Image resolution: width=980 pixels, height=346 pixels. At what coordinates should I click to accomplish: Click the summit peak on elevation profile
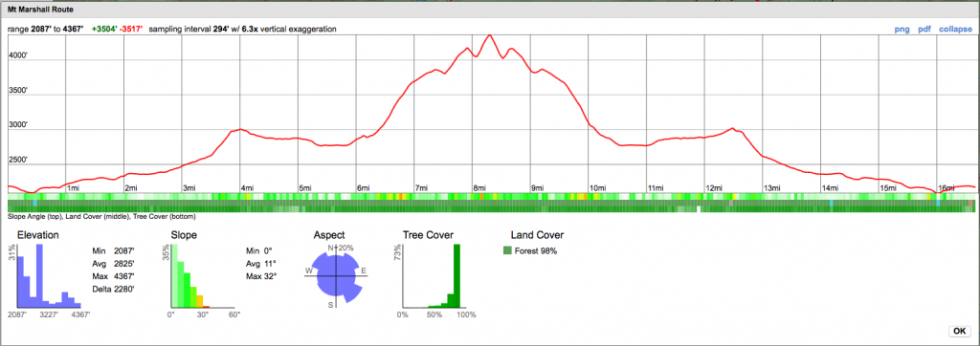(x=489, y=35)
